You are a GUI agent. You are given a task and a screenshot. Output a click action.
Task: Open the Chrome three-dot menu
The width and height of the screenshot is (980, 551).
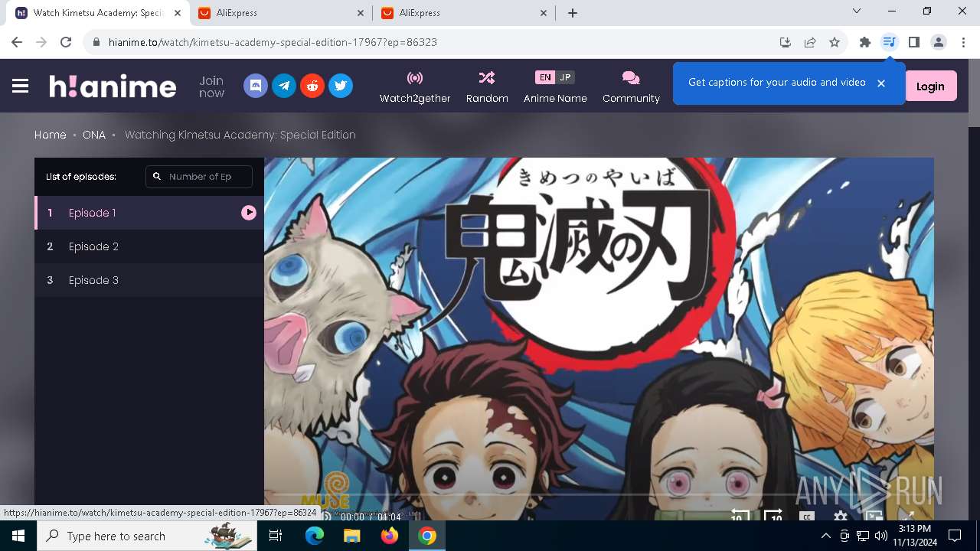(962, 42)
